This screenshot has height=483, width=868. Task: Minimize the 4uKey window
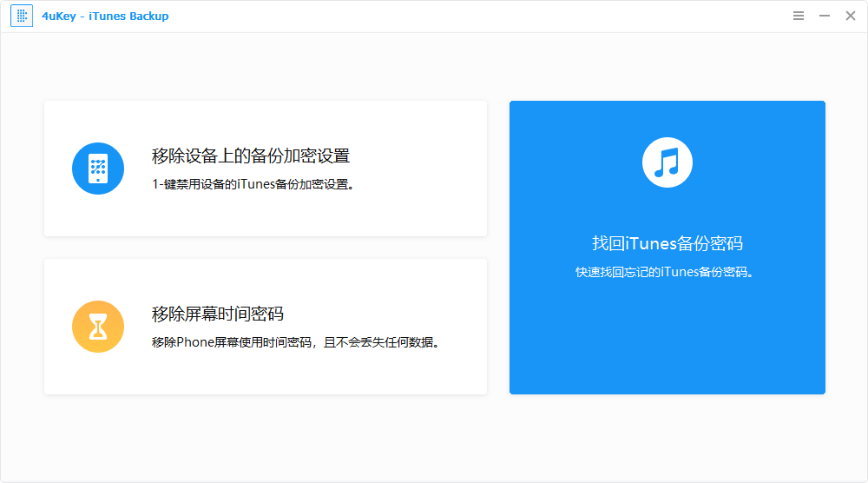[x=825, y=16]
